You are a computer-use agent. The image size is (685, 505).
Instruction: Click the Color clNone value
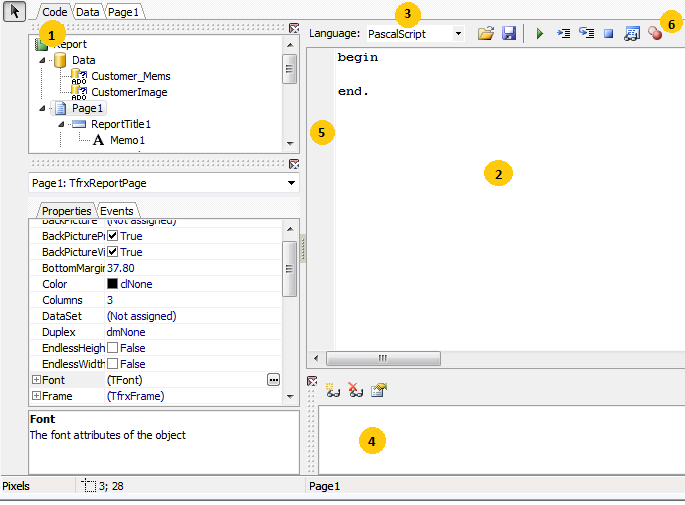(136, 284)
